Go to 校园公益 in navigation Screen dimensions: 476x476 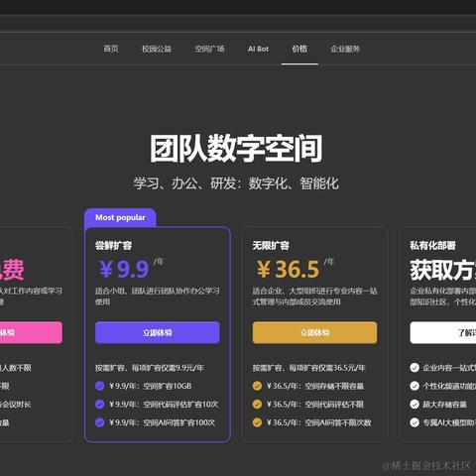pos(157,49)
